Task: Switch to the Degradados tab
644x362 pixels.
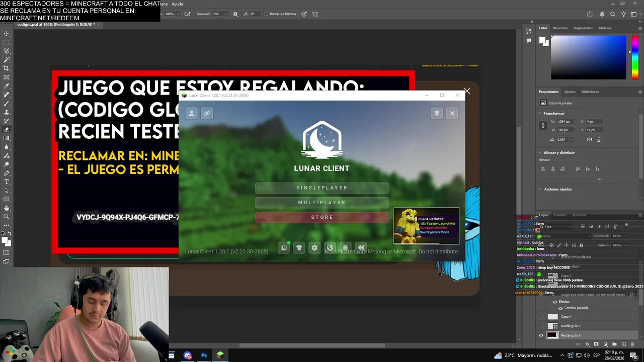Action: pos(583,28)
